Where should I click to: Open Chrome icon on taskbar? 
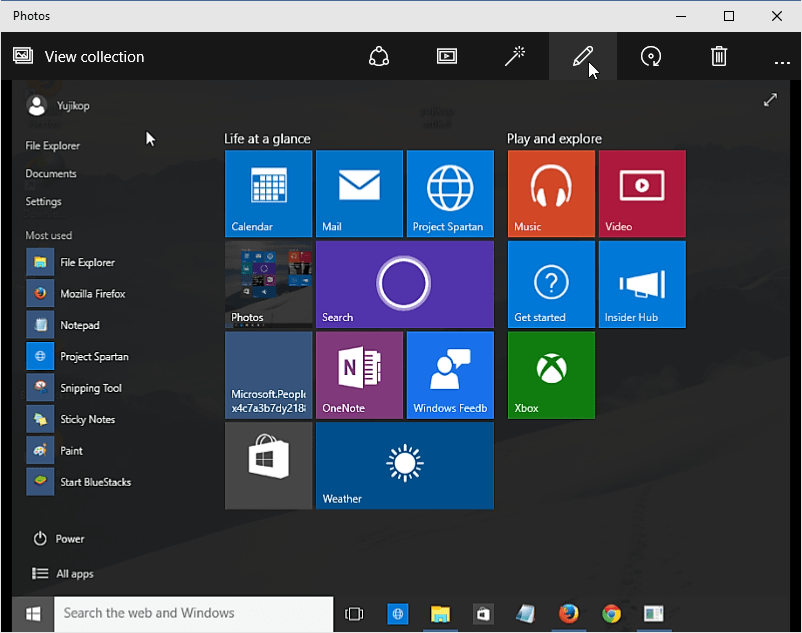click(611, 614)
